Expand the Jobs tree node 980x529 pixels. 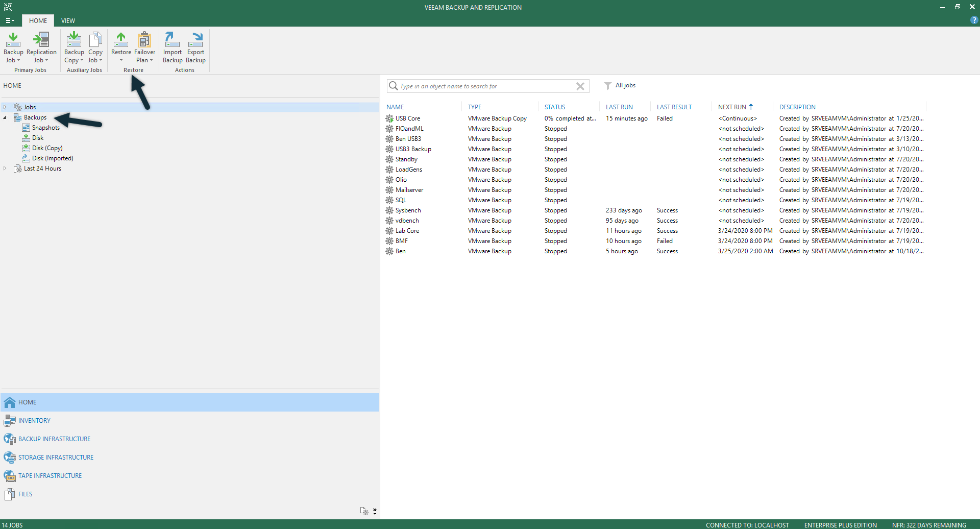coord(5,107)
